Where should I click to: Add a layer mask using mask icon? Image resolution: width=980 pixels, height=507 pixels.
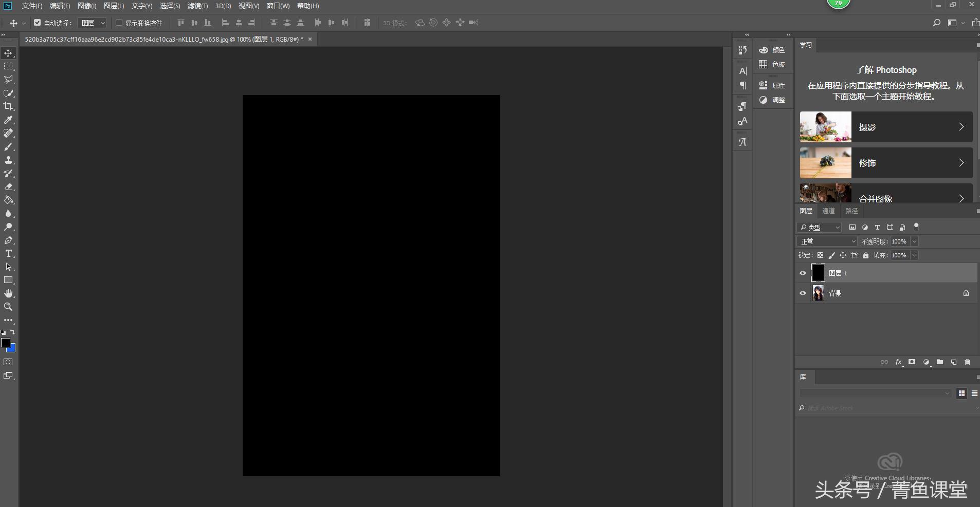(912, 362)
